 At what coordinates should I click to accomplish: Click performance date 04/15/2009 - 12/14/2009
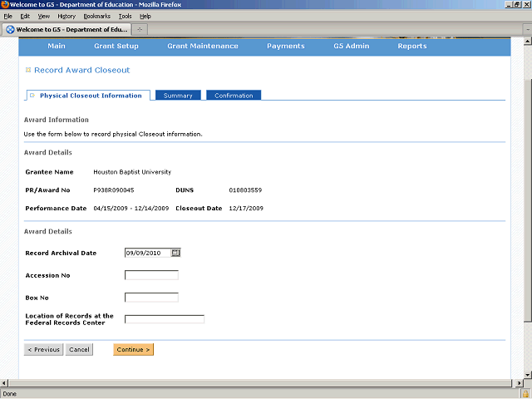pos(131,209)
